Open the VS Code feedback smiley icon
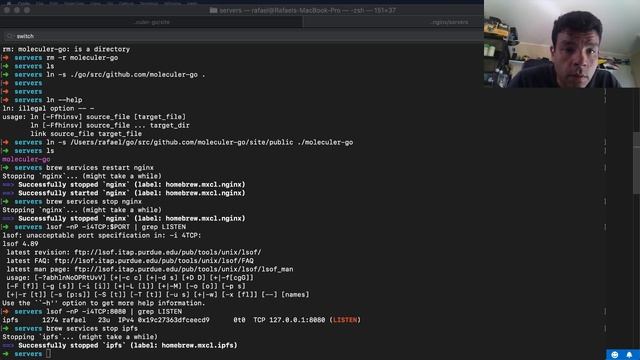The height and width of the screenshot is (360, 640). tap(614, 355)
